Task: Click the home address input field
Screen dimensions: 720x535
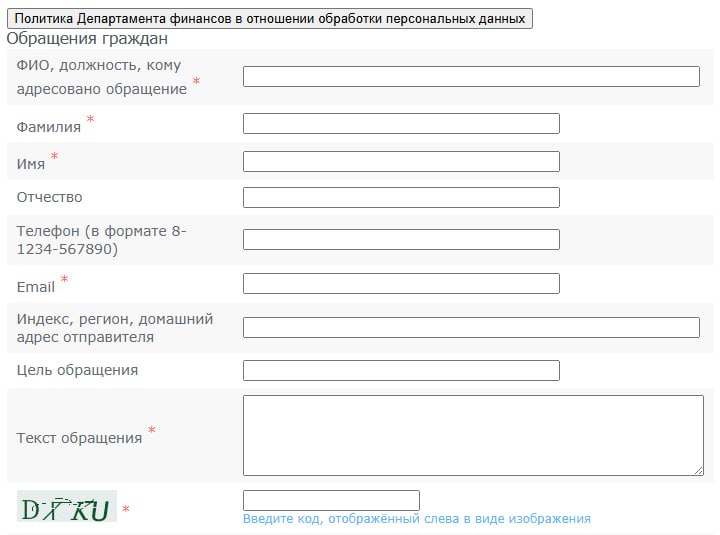Action: click(471, 327)
